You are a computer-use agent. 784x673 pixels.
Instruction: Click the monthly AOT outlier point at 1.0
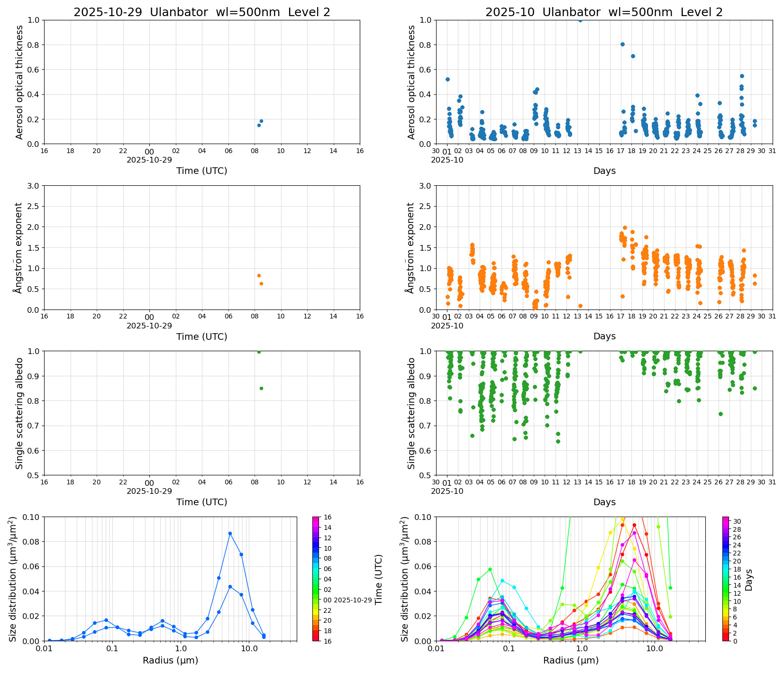(580, 20)
